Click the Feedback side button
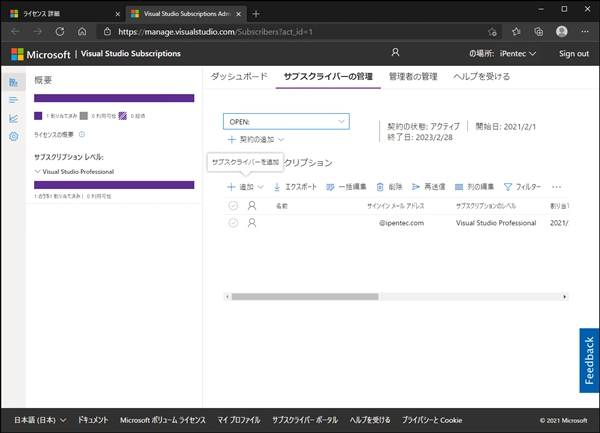 click(x=589, y=360)
